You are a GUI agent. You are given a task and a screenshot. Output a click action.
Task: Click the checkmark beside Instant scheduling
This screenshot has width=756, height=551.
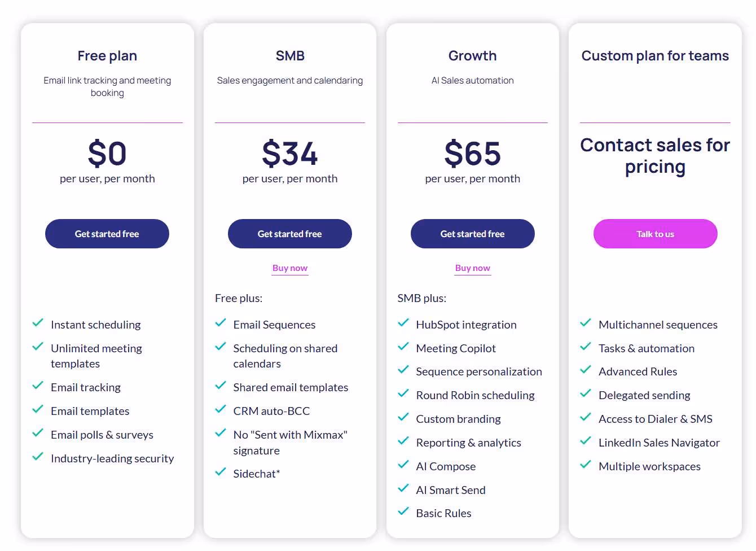click(x=38, y=323)
